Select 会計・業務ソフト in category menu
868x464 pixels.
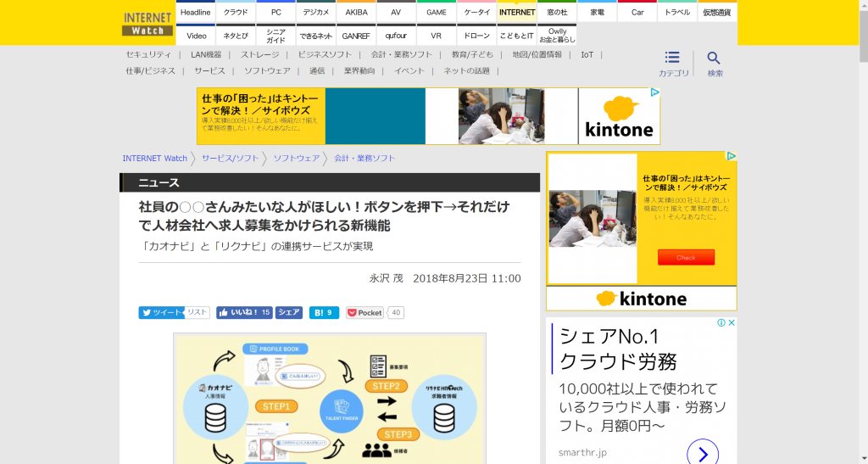point(401,54)
